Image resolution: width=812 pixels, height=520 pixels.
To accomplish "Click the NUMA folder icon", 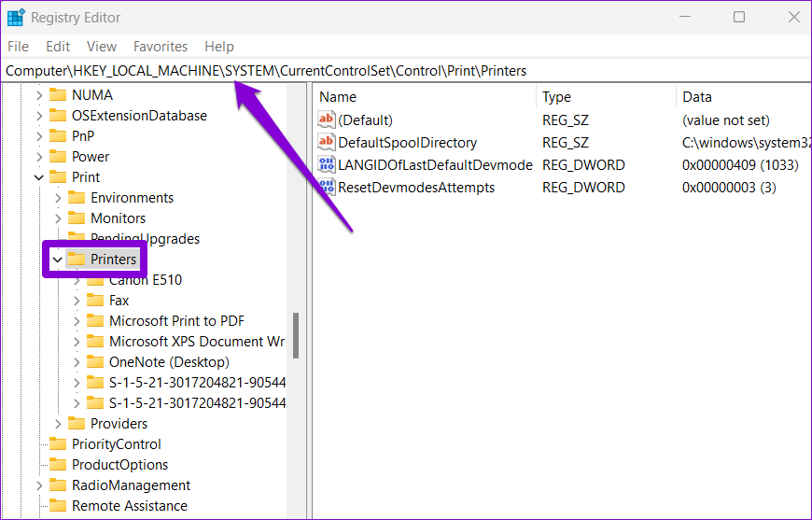I will [x=58, y=95].
